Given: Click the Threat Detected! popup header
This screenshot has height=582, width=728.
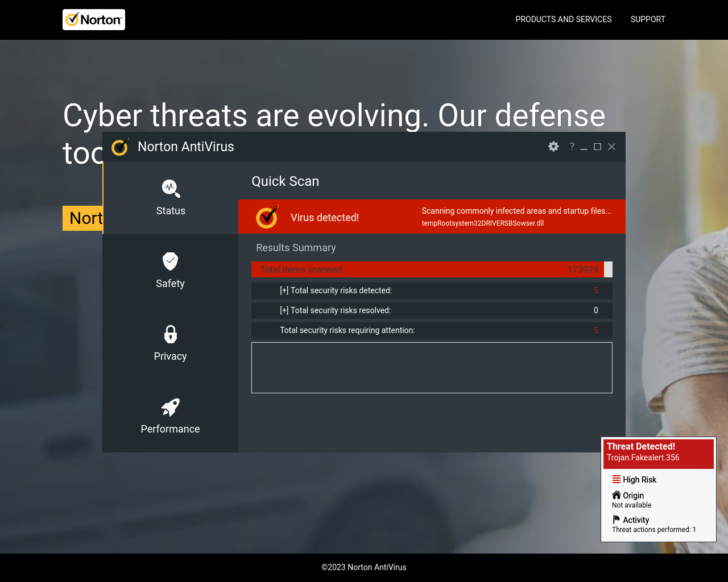Looking at the screenshot, I should [659, 454].
